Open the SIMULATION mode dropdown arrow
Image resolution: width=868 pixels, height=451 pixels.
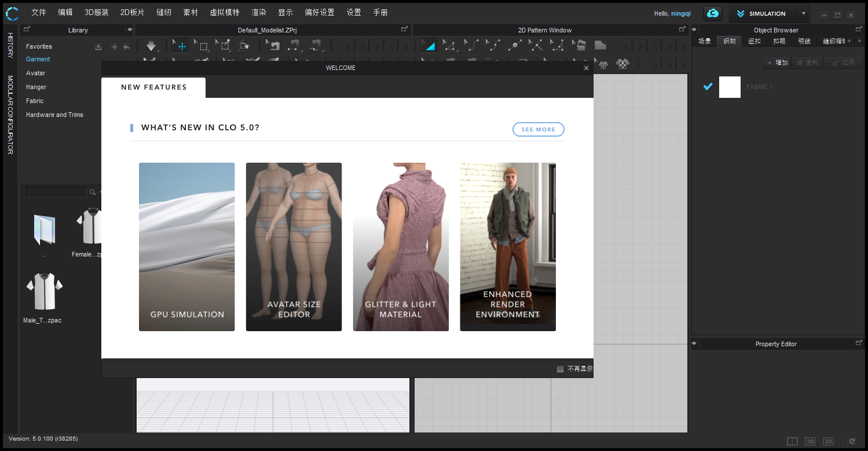(803, 13)
